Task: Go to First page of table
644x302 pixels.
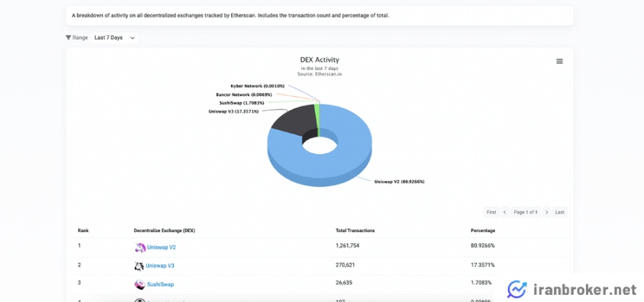Action: 491,212
